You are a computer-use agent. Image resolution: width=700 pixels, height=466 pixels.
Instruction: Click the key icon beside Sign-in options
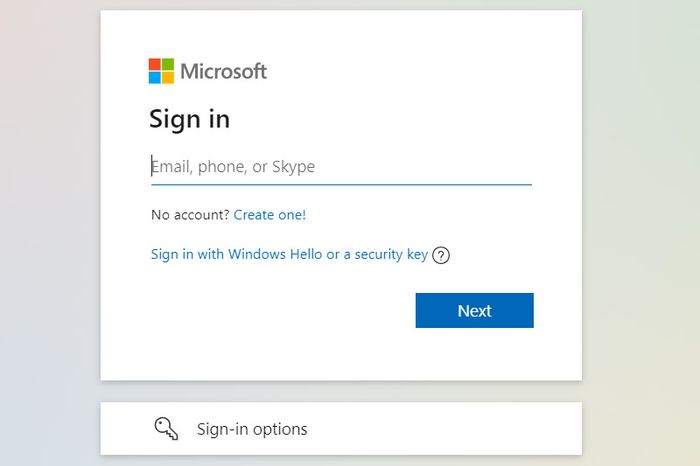(x=166, y=429)
